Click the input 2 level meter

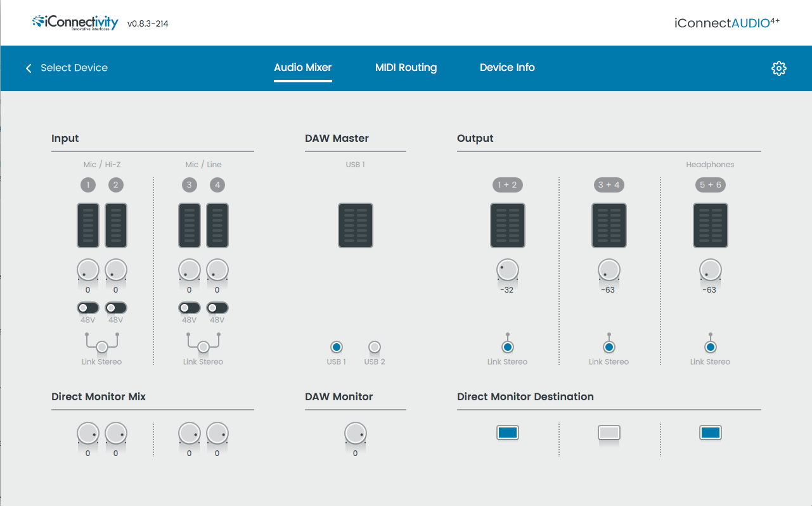point(115,225)
